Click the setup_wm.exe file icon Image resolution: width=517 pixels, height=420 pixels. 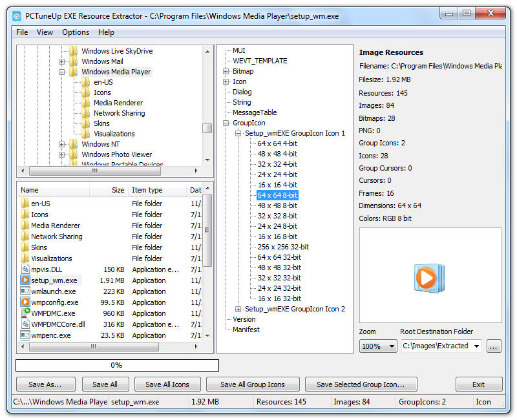(25, 280)
